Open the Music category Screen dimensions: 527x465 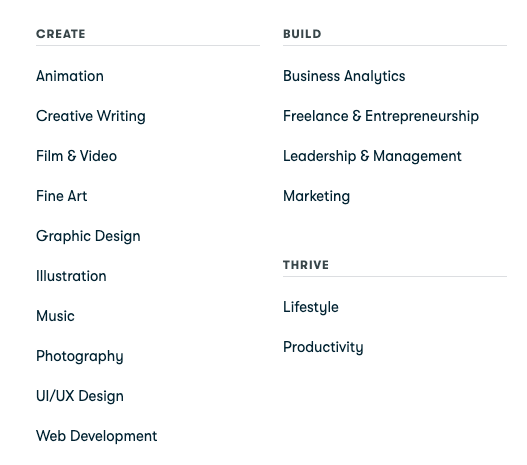pyautogui.click(x=55, y=316)
